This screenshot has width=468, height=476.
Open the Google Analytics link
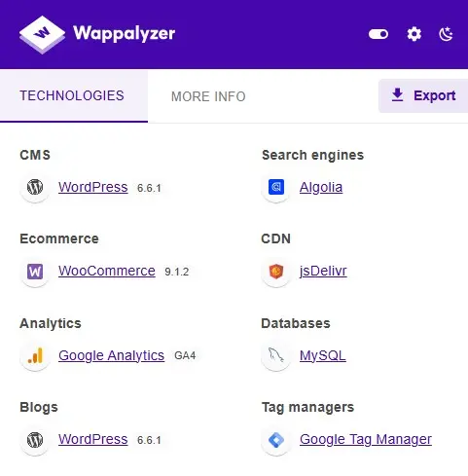(111, 355)
